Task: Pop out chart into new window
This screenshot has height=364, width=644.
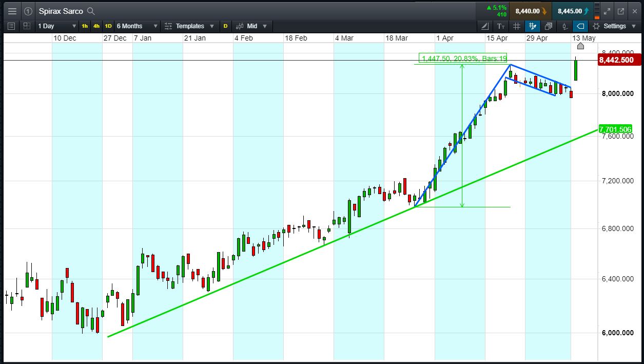Action: point(621,11)
